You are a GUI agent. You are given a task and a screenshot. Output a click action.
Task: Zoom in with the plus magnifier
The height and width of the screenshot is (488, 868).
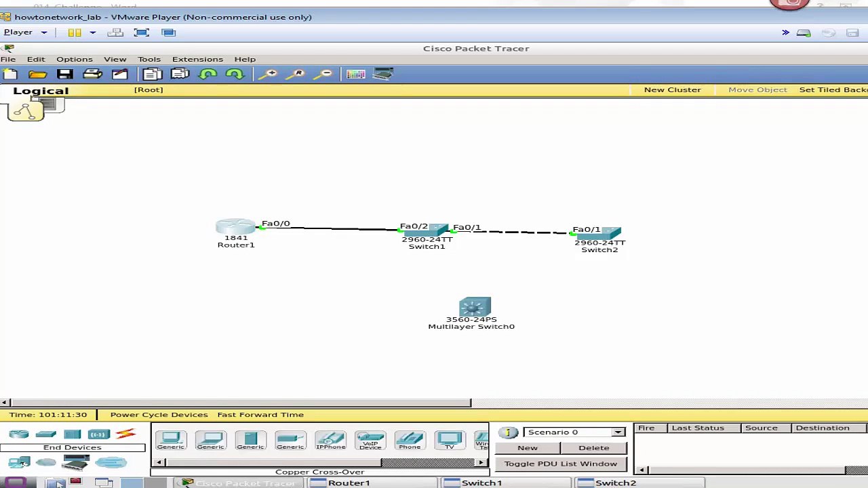coord(269,74)
